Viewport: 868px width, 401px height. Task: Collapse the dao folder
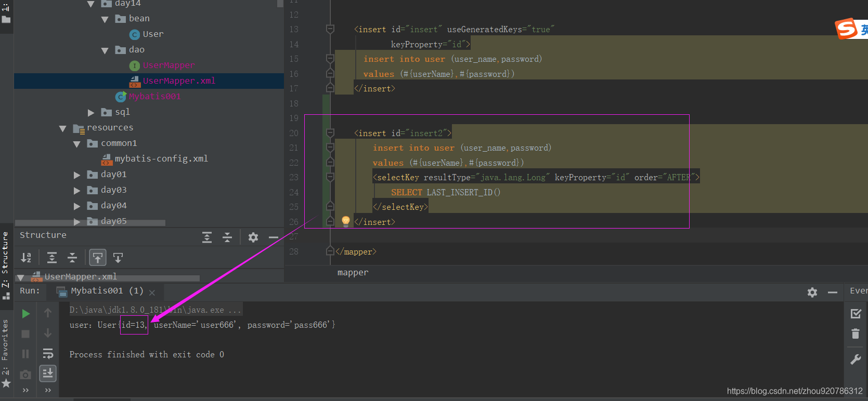point(105,50)
